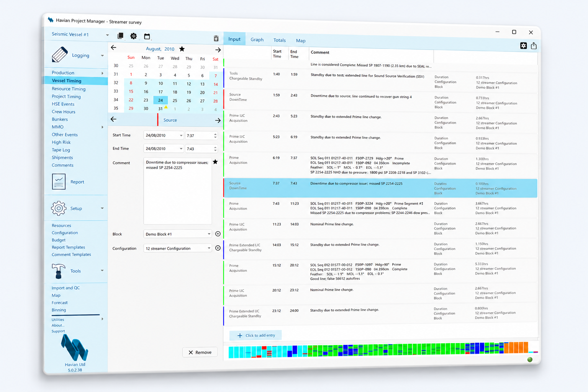Click the Remove button
The image size is (588, 392).
click(x=200, y=352)
